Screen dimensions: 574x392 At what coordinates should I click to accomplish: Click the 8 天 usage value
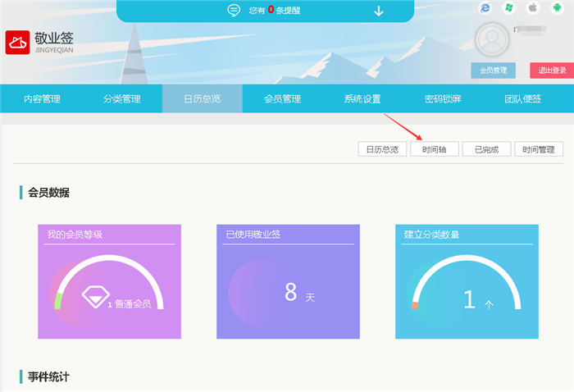click(x=299, y=293)
